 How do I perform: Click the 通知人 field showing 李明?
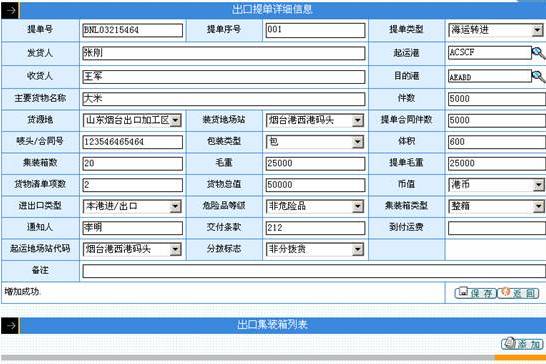click(133, 228)
